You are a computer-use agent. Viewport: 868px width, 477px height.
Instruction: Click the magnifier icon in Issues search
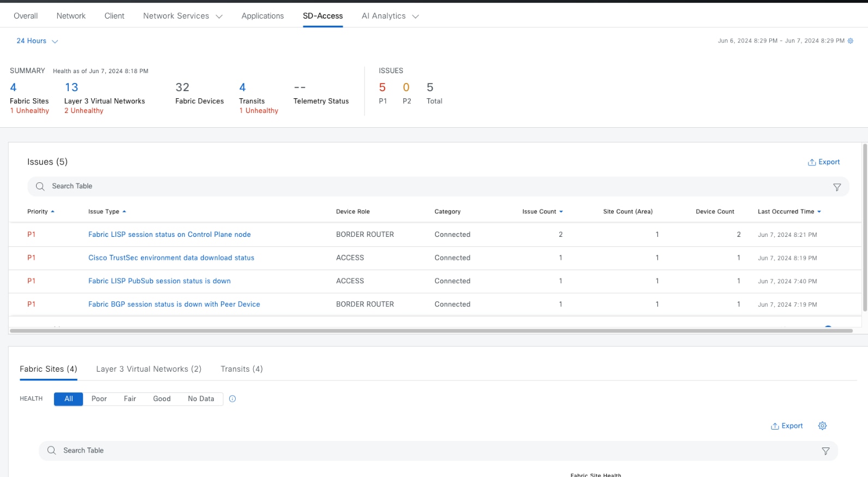(x=40, y=187)
